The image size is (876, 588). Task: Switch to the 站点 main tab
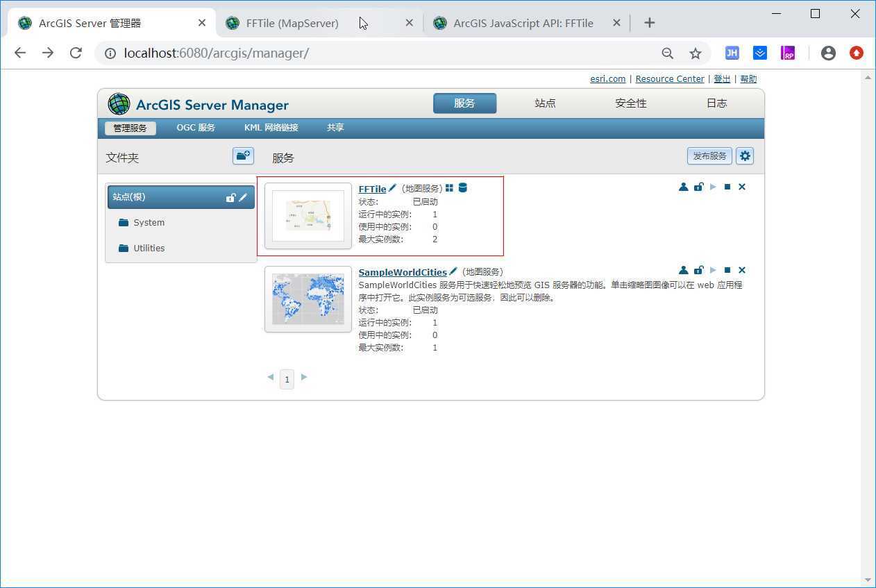[x=545, y=103]
